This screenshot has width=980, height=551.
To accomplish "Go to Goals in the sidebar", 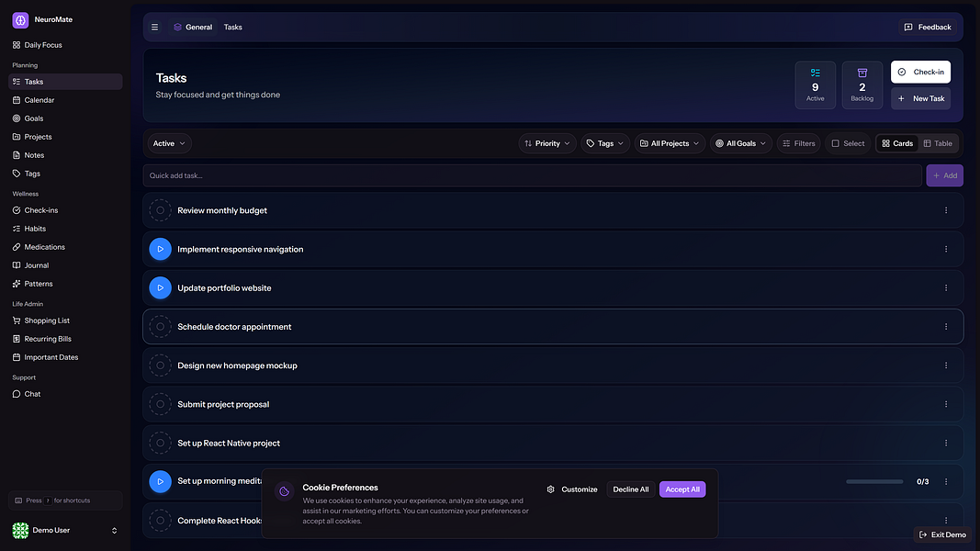I will pos(65,118).
